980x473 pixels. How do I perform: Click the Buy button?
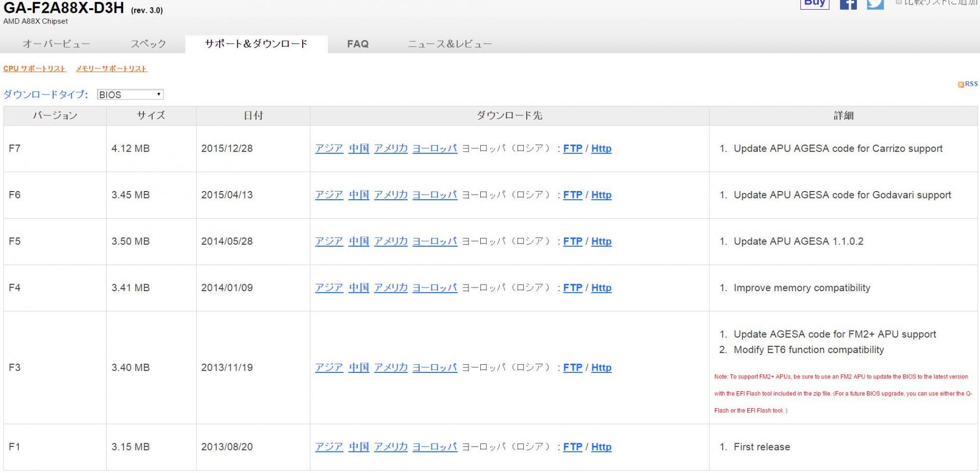[815, 4]
